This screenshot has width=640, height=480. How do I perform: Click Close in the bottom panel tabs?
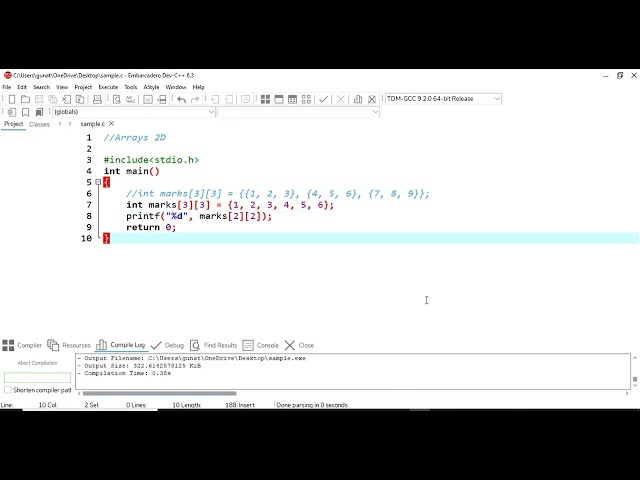pyautogui.click(x=300, y=345)
